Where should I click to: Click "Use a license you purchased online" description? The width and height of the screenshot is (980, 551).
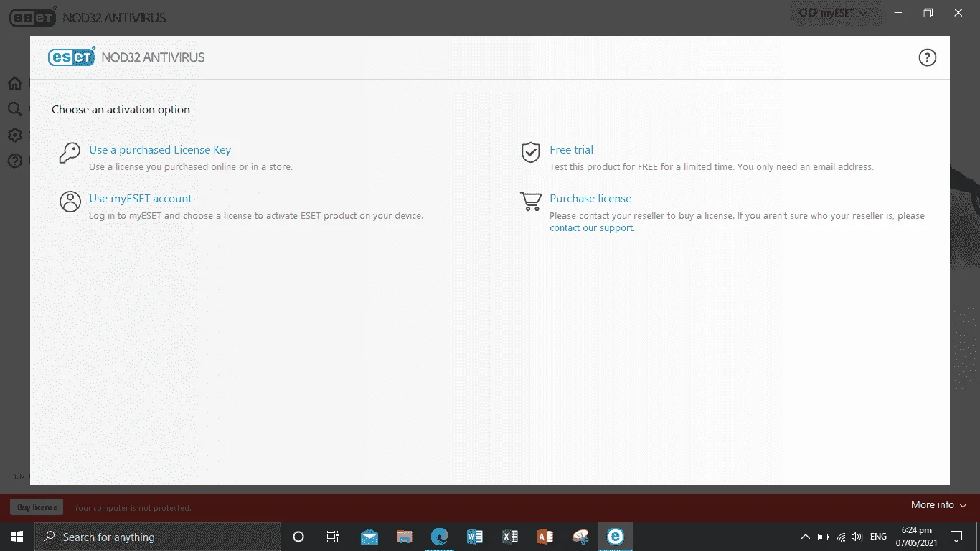click(191, 167)
